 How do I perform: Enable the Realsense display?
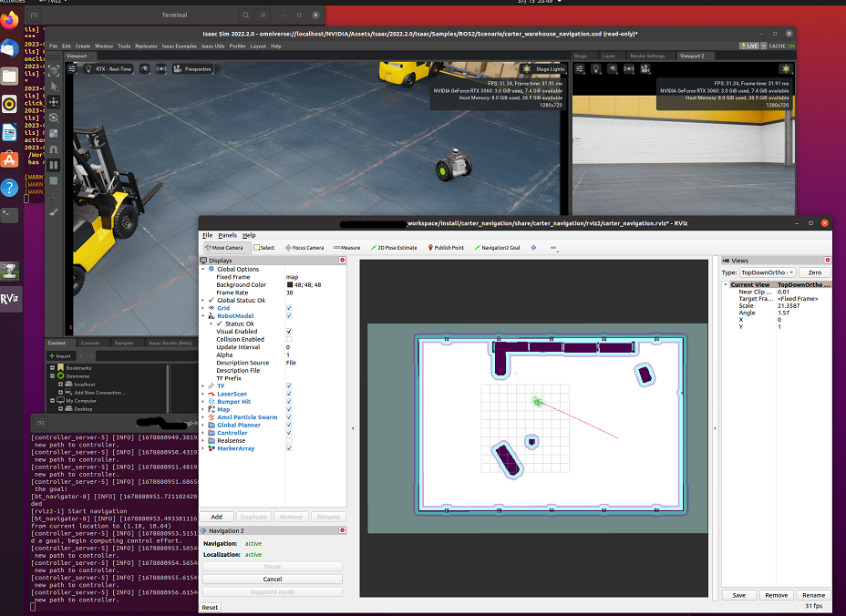pos(289,440)
